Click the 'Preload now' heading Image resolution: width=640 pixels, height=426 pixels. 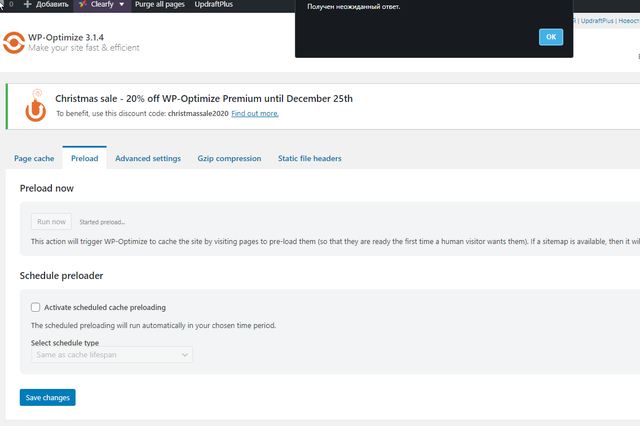[x=47, y=188]
